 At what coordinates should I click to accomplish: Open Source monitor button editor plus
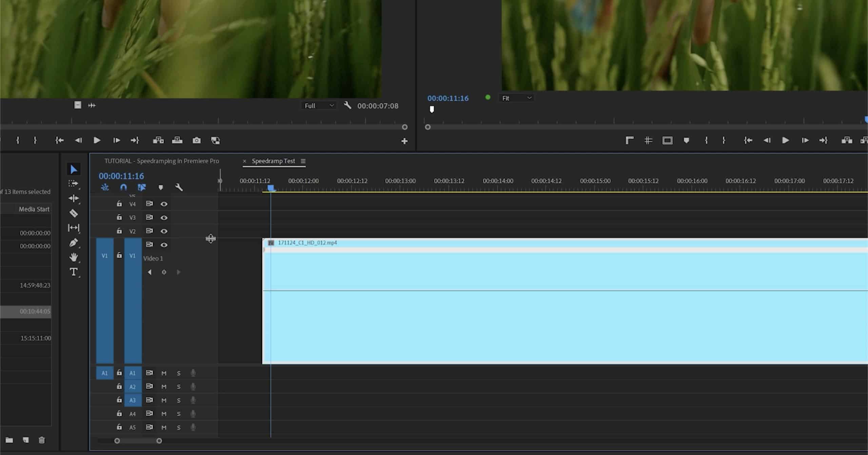tap(405, 141)
